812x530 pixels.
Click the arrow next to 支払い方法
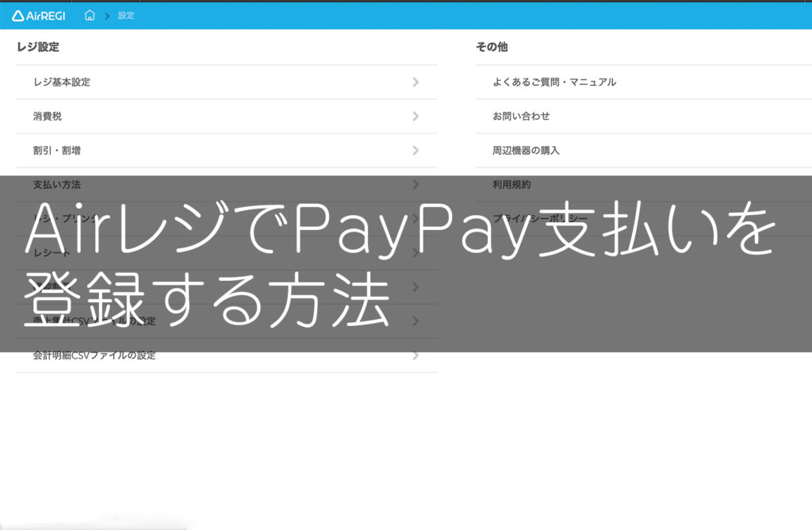tap(416, 185)
